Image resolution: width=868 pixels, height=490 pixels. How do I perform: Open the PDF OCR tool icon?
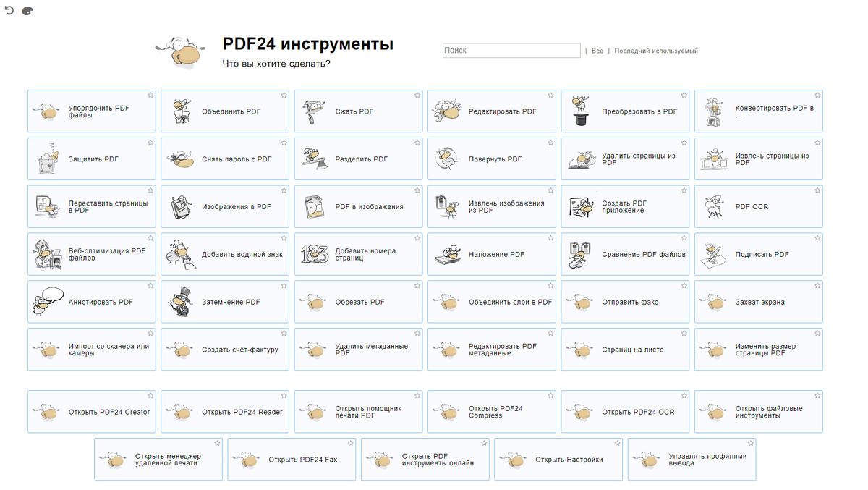714,207
